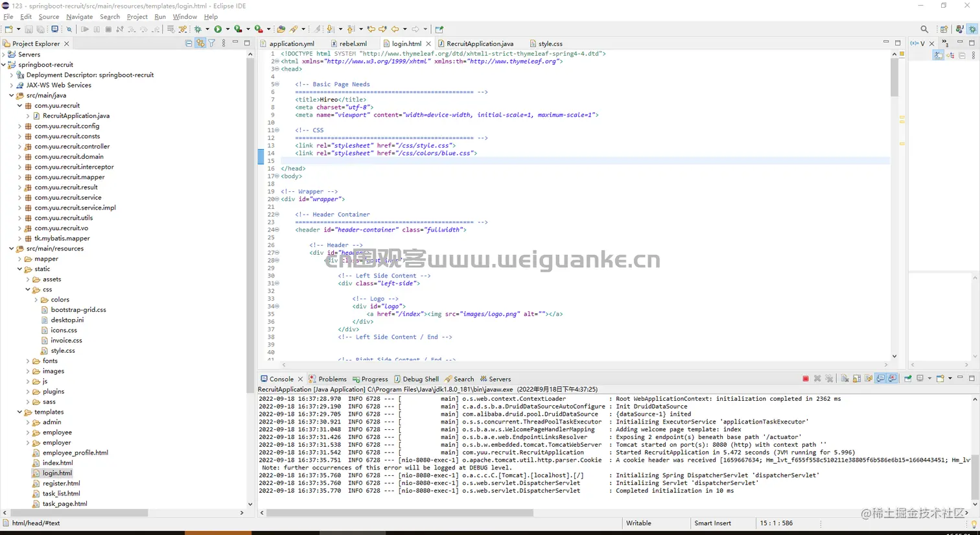Show the hidden views list with chevron "3"

click(945, 43)
